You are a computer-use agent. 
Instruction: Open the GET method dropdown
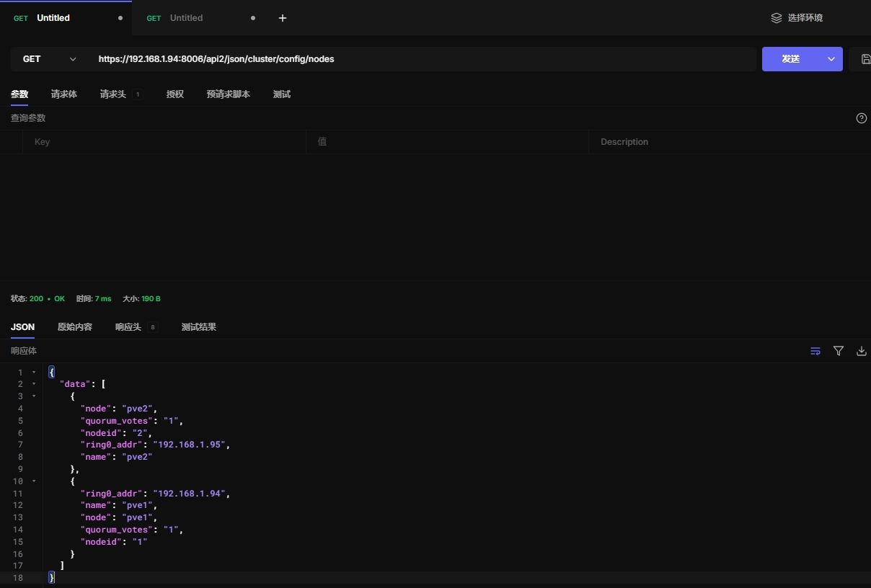tap(49, 59)
